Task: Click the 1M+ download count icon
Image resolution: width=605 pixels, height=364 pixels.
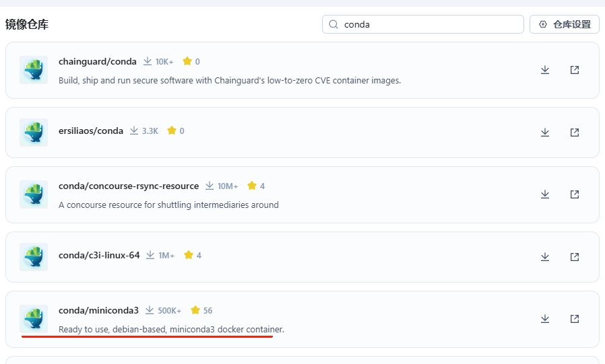Action: [x=150, y=255]
